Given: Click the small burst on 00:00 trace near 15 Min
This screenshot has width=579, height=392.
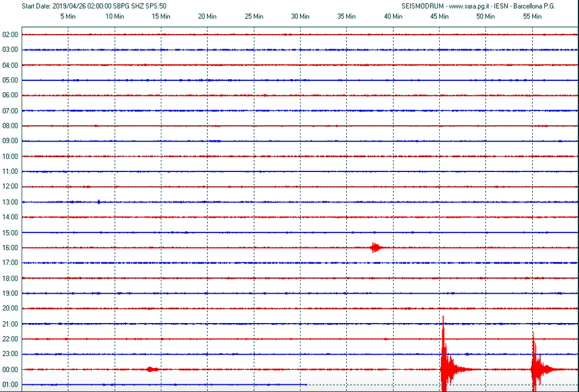Looking at the screenshot, I should pyautogui.click(x=152, y=369).
